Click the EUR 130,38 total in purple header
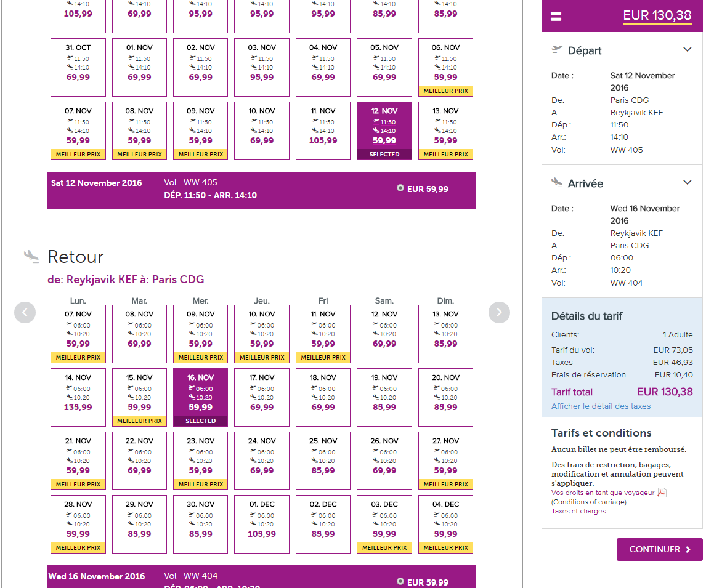This screenshot has width=706, height=588. [657, 16]
